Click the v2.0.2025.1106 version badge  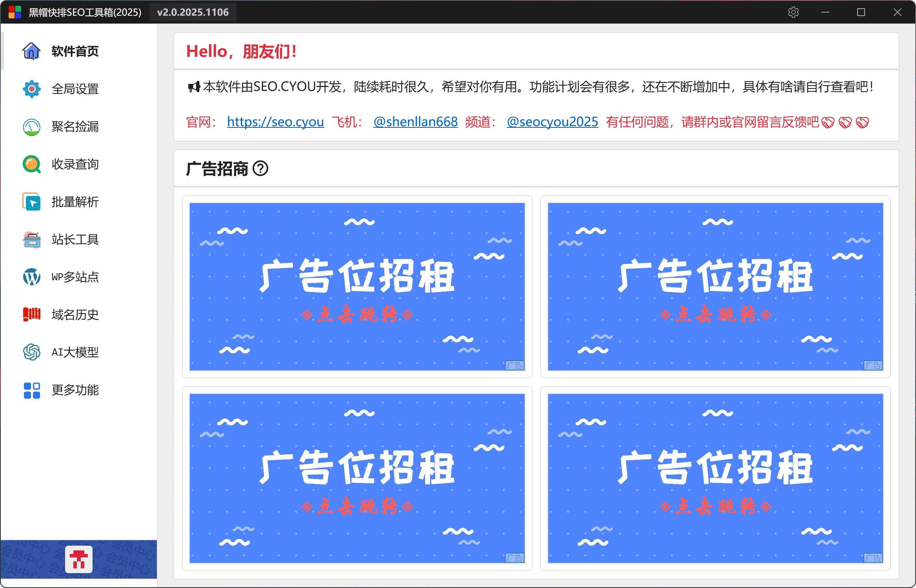(193, 12)
